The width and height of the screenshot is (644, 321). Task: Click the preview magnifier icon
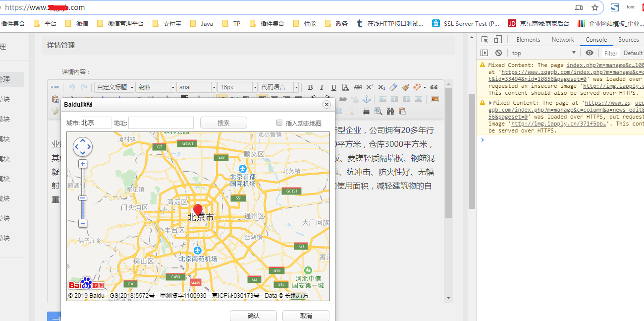(378, 111)
